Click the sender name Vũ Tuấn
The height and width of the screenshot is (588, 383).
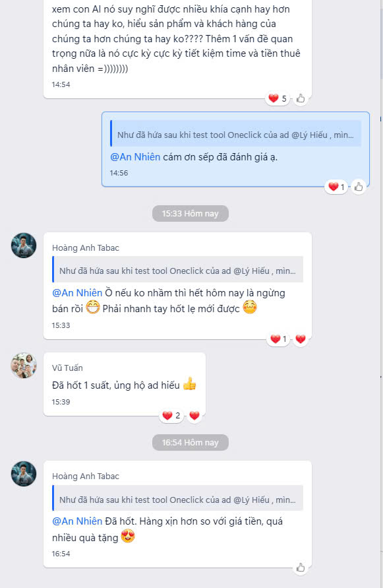click(67, 368)
